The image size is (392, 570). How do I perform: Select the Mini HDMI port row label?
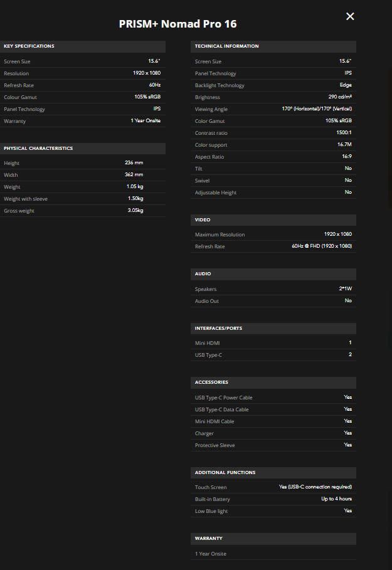[207, 344]
